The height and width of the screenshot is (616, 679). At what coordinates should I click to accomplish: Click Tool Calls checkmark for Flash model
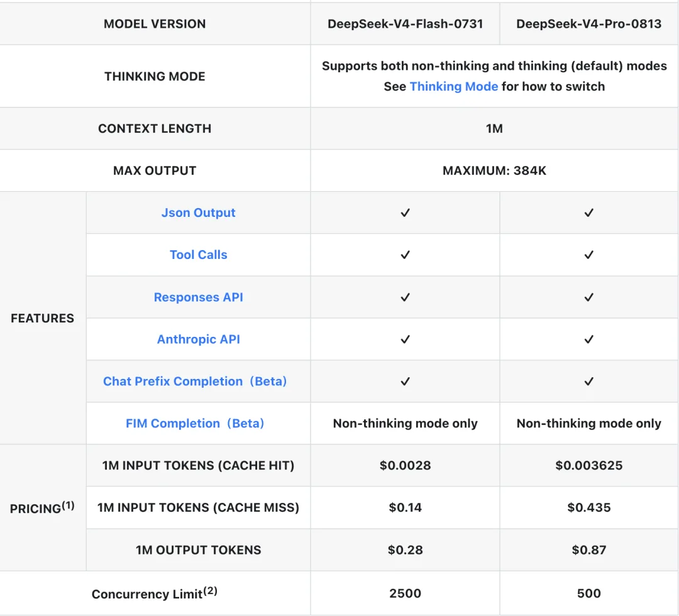tap(405, 255)
